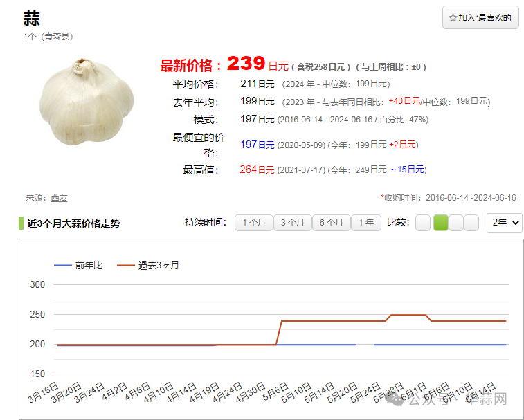Switch duration to 1 年
Image resolution: width=524 pixels, height=420 pixels.
click(366, 223)
